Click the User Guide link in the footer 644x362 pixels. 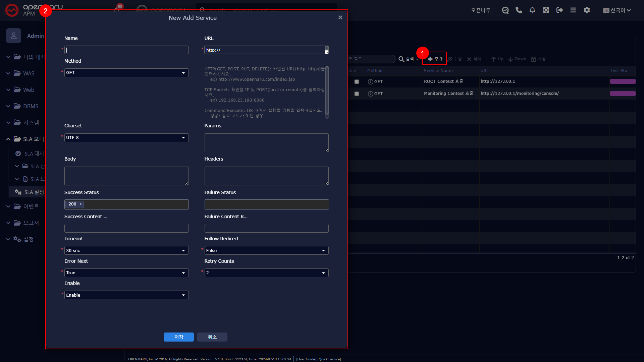pyautogui.click(x=306, y=359)
